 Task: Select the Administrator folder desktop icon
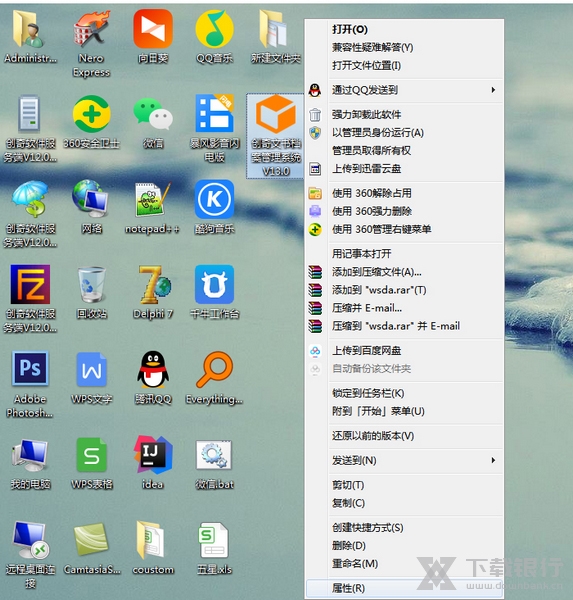(x=30, y=36)
